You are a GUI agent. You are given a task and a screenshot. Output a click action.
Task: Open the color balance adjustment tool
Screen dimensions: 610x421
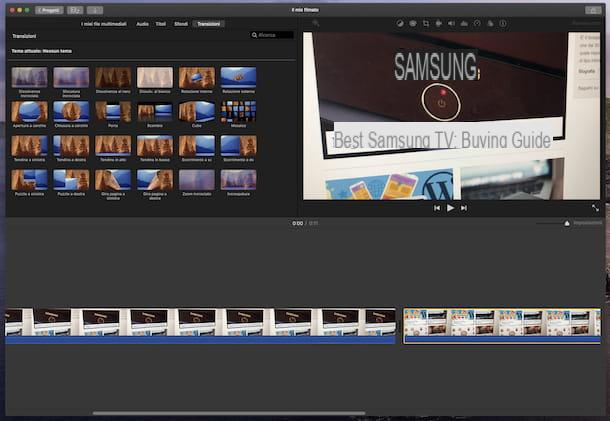click(x=400, y=24)
